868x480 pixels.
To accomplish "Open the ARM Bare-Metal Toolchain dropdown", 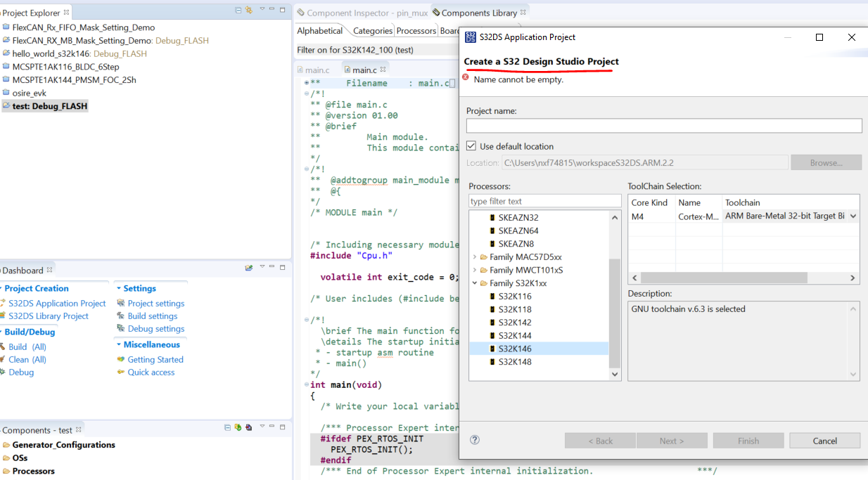I will coord(854,216).
